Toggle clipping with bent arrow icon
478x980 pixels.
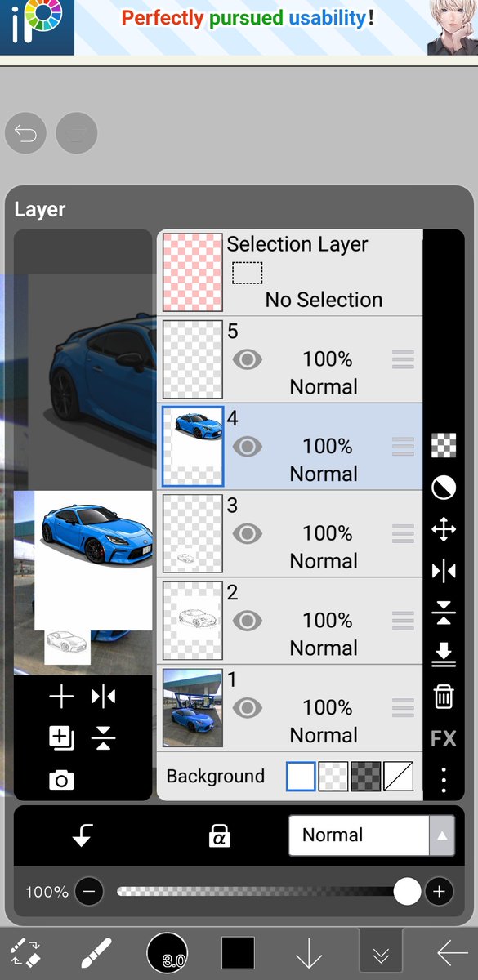(83, 835)
